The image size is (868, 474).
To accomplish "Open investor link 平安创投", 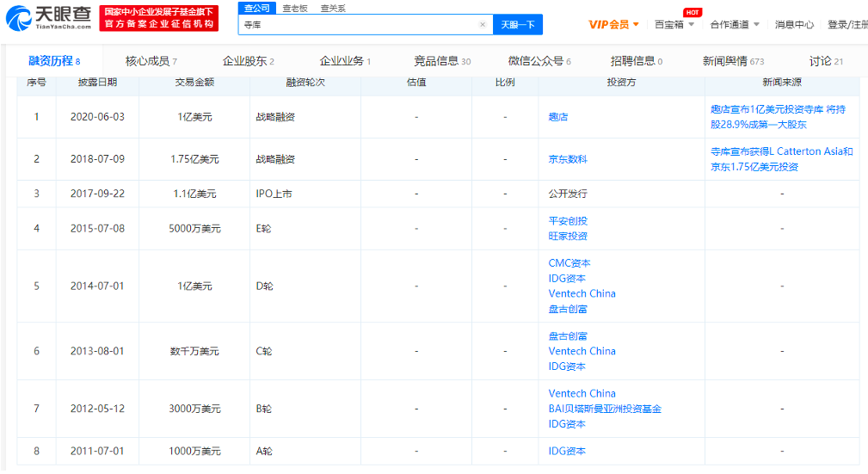I will click(x=568, y=220).
